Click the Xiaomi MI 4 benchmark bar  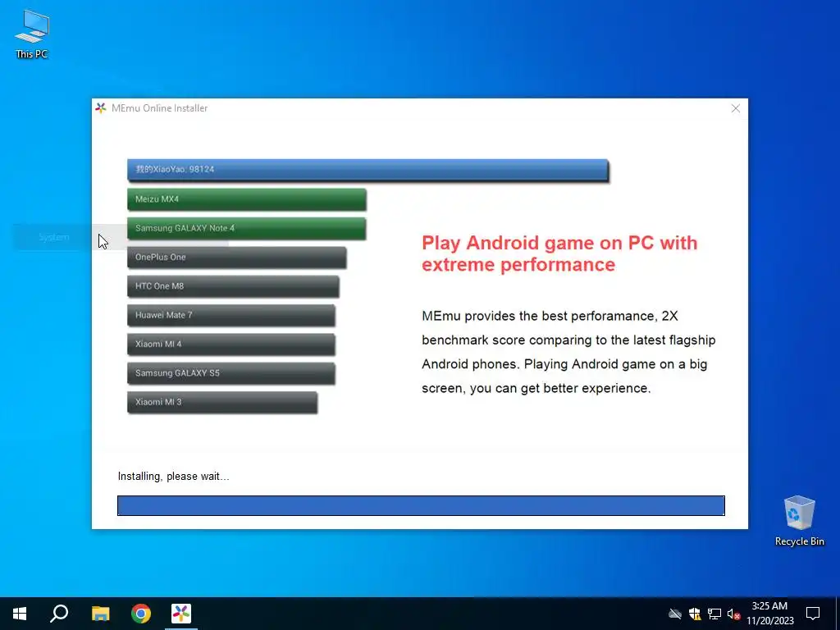click(x=231, y=344)
